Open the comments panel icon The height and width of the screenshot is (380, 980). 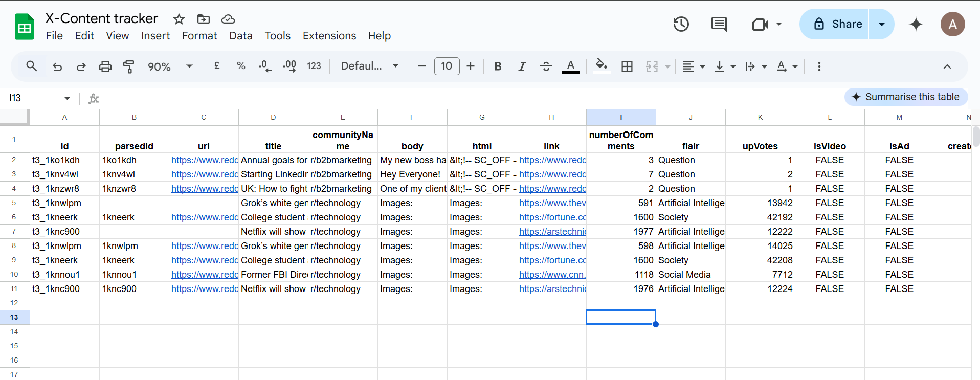(719, 24)
